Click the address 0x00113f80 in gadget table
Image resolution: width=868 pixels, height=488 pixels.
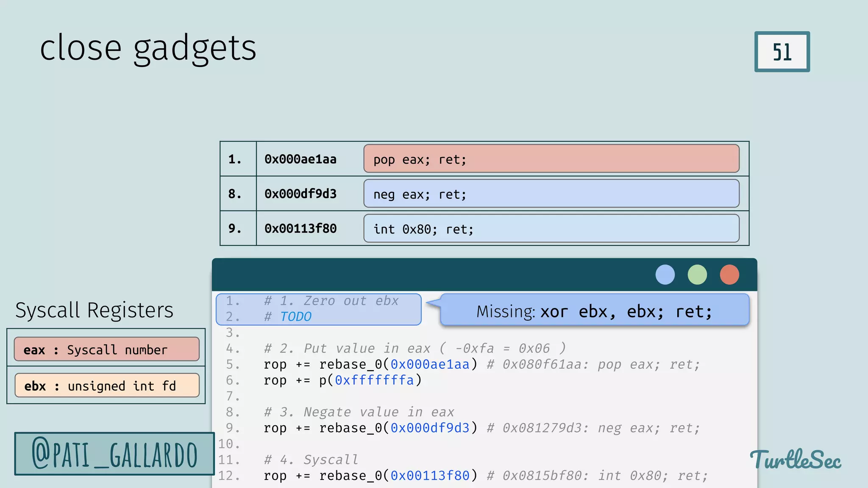tap(300, 229)
